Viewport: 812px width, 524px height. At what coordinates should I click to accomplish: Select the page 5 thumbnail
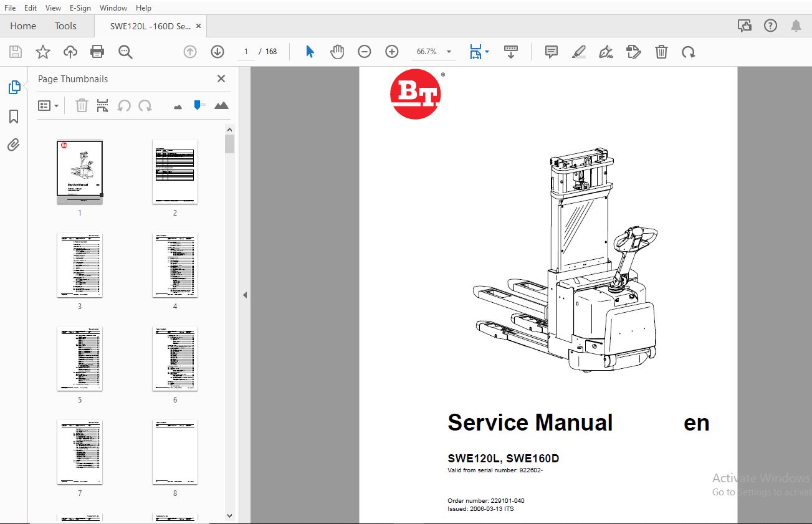pos(80,359)
